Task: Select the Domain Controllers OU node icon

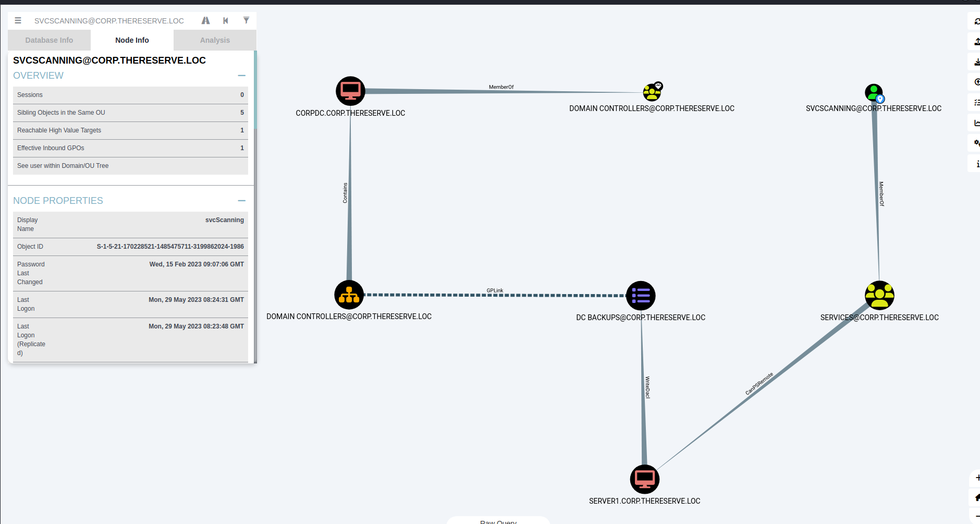Action: [349, 295]
